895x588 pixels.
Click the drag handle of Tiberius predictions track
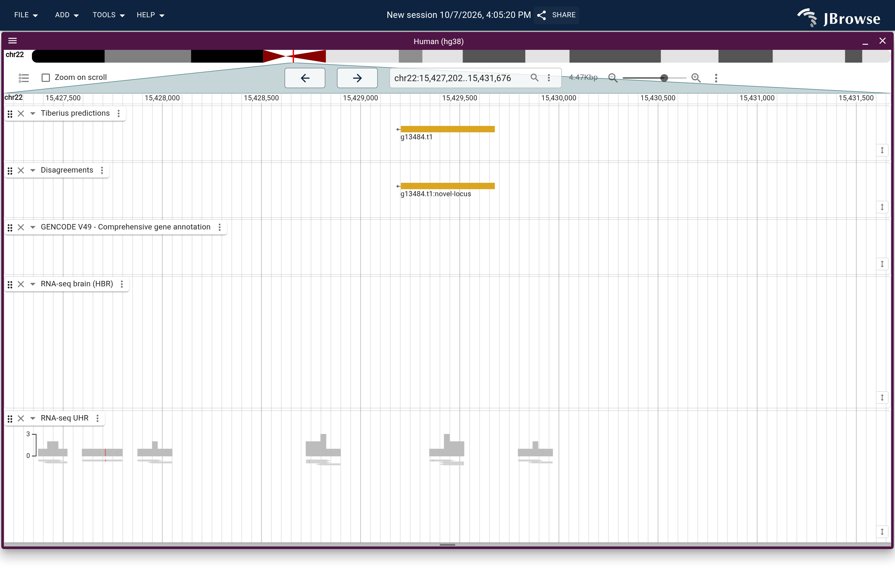(10, 113)
